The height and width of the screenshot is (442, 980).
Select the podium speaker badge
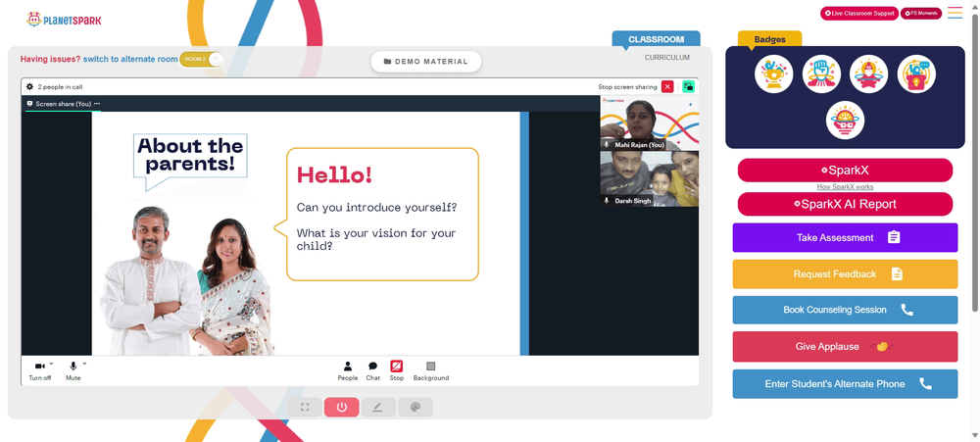point(916,74)
